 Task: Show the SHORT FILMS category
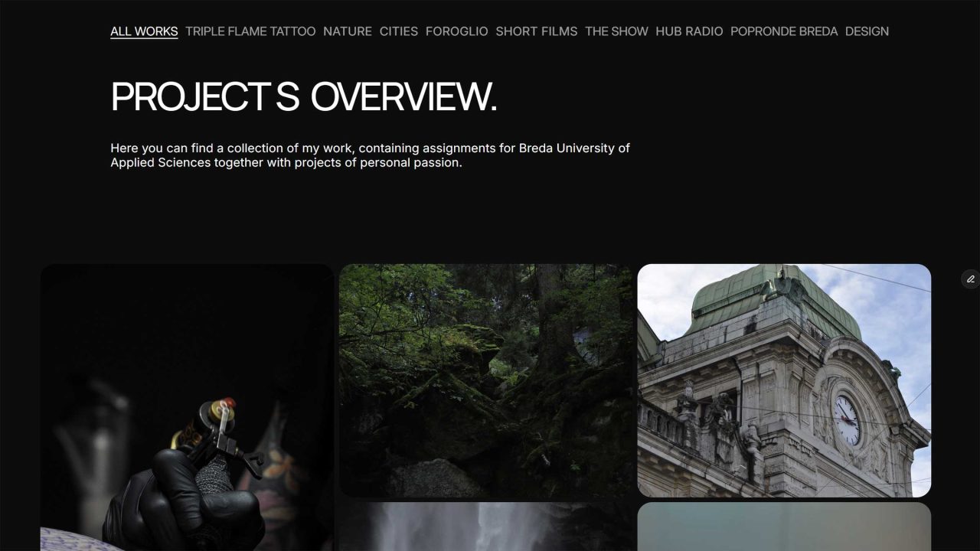click(536, 31)
